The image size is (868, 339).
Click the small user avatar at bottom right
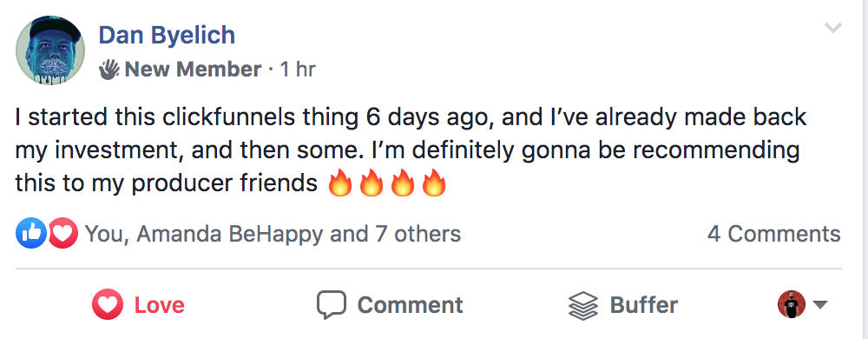(x=792, y=304)
